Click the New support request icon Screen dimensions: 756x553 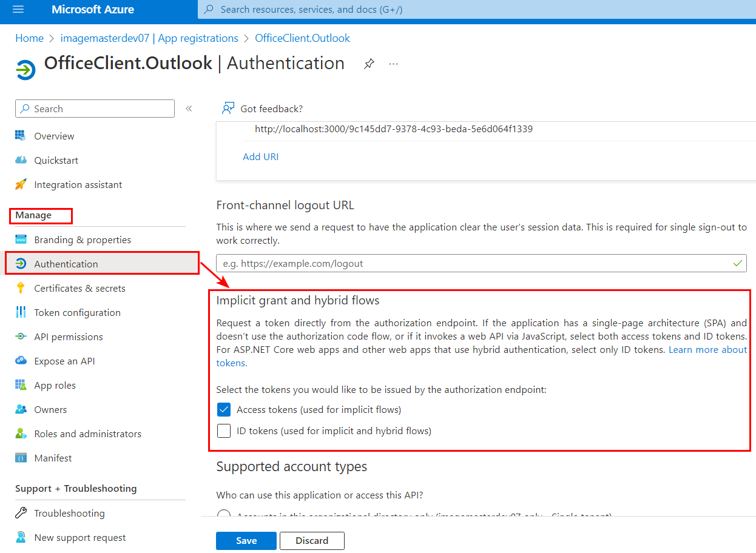tap(21, 537)
